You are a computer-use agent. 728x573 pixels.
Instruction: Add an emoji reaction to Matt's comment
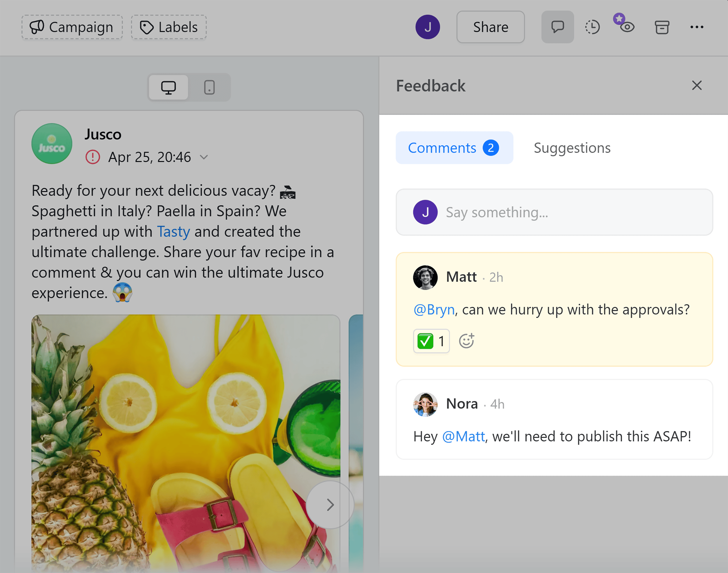pos(467,341)
